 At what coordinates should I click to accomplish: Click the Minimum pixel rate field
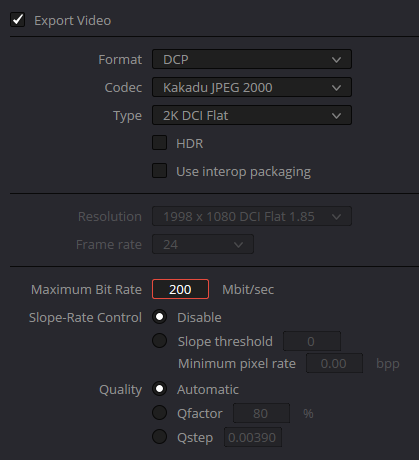[334, 363]
